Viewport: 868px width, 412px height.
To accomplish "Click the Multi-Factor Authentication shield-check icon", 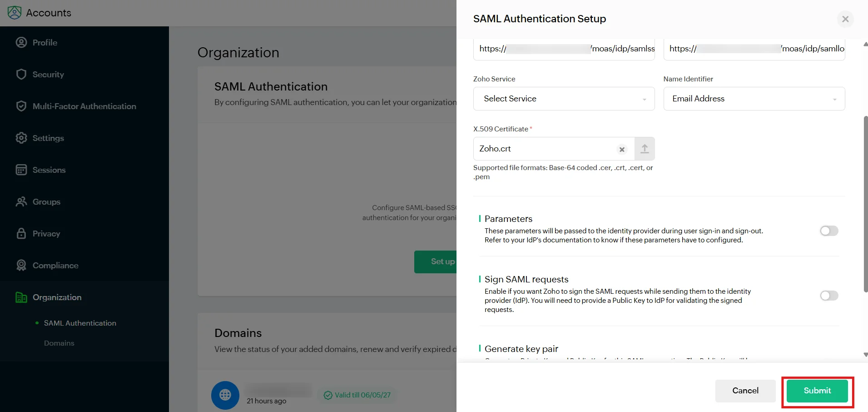I will pos(21,106).
